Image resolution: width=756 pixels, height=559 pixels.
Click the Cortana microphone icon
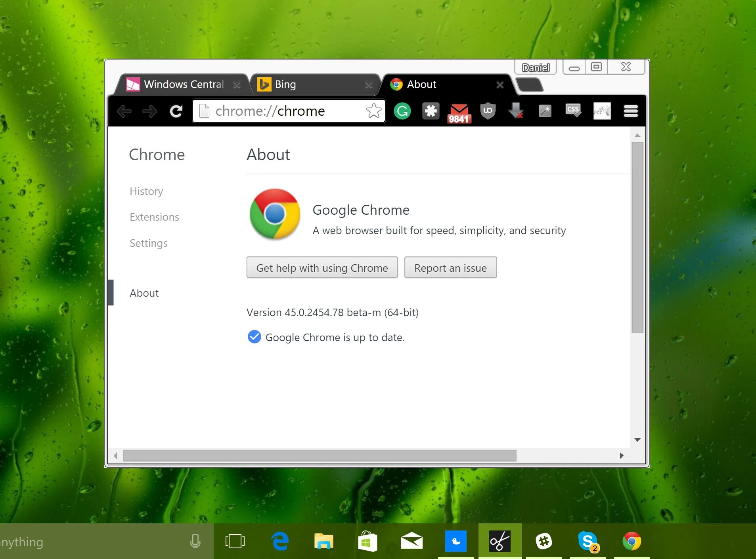(x=195, y=541)
